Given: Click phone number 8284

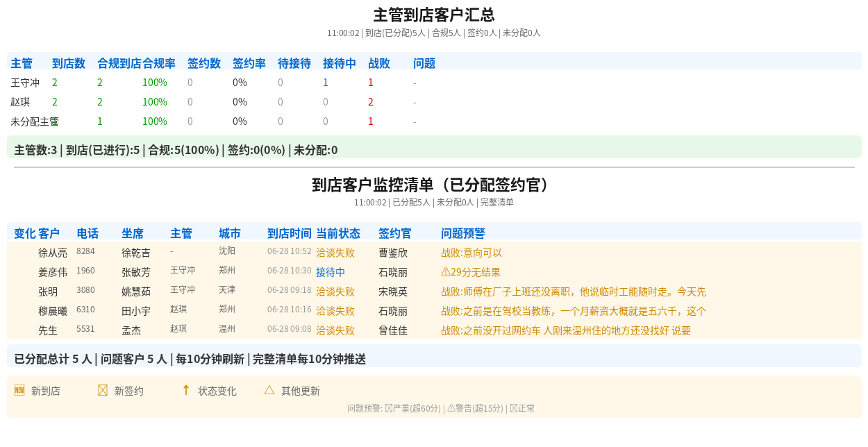Looking at the screenshot, I should (85, 251).
